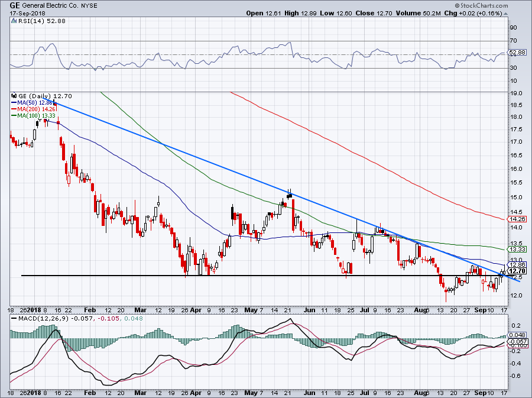532x398 pixels.
Task: Click the date '17-Sep-2018'
Action: point(27,14)
